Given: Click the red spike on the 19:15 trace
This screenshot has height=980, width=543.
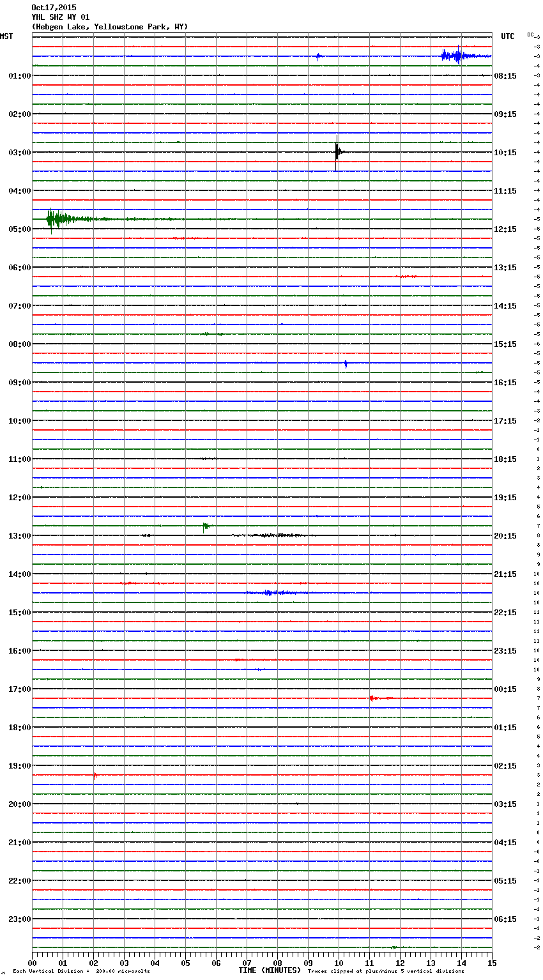Looking at the screenshot, I should tap(95, 775).
